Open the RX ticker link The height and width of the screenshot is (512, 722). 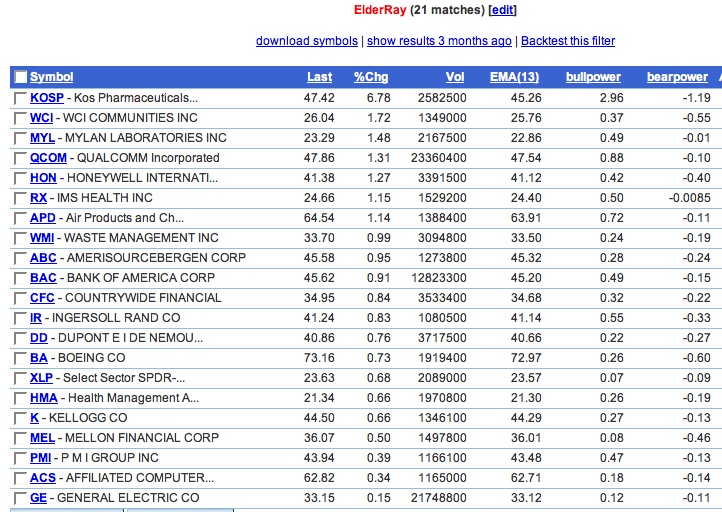(38, 198)
